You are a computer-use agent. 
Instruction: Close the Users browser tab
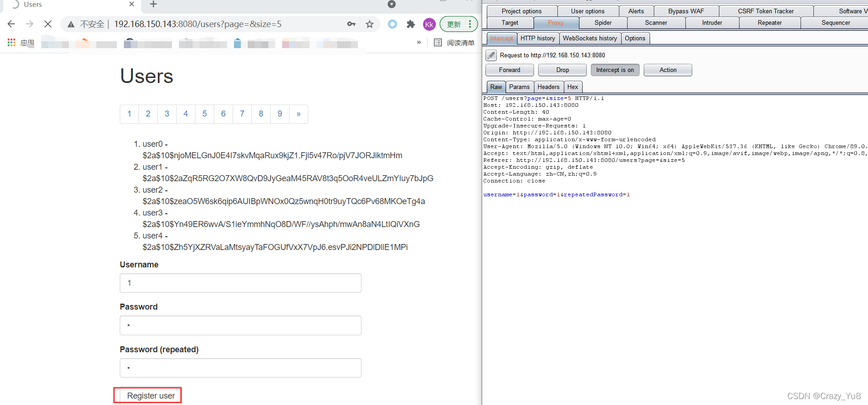tap(132, 4)
